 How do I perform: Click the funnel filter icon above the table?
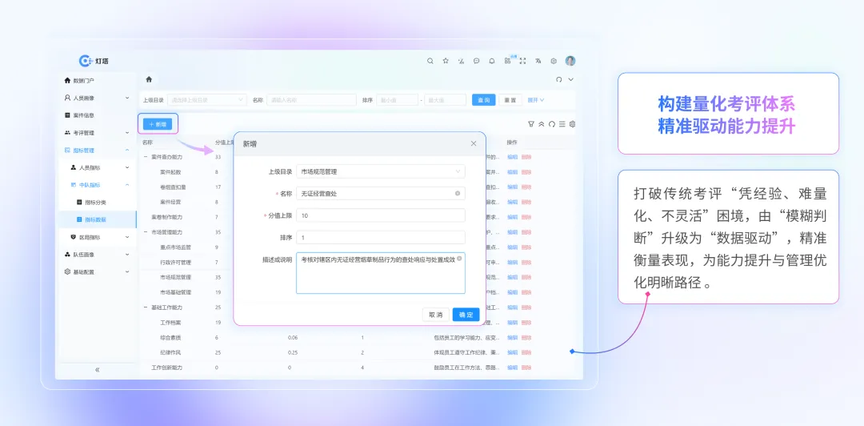(x=531, y=125)
